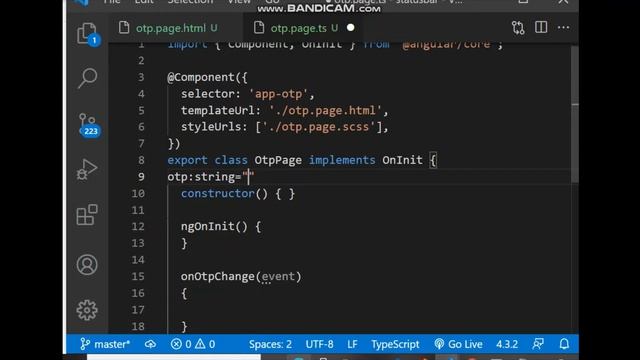Open the Search view in activity bar
Image resolution: width=640 pixels, height=360 pixels.
coord(87,78)
